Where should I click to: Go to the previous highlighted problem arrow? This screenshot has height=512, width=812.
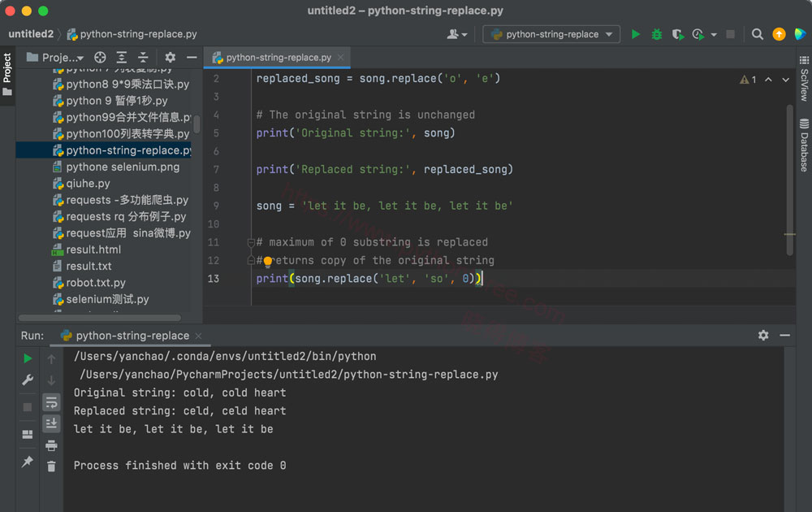click(x=768, y=80)
